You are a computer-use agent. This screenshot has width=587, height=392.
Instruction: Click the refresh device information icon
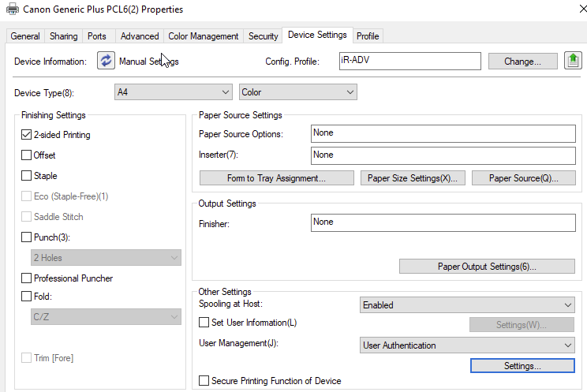point(106,61)
